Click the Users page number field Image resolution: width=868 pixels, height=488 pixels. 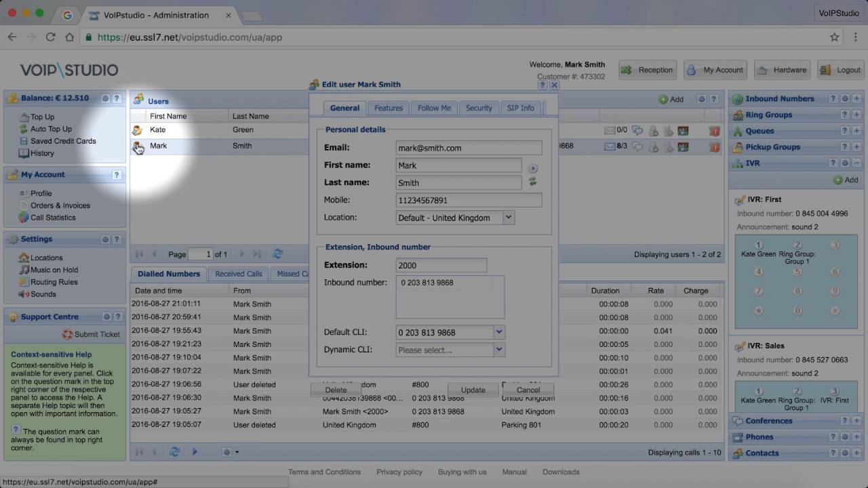200,254
